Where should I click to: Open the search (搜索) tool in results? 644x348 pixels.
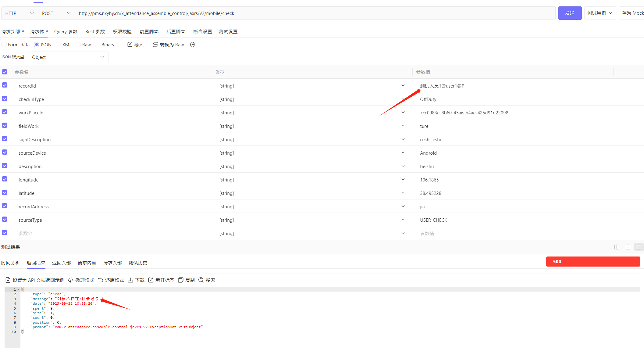pyautogui.click(x=201, y=280)
